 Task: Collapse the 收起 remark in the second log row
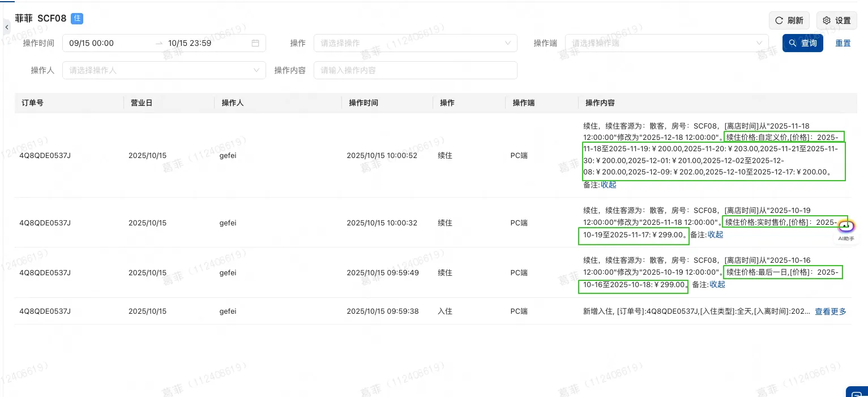coord(715,234)
